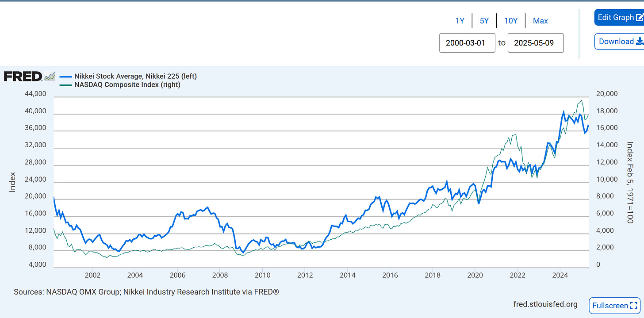Click the Download button
Image resolution: width=644 pixels, height=318 pixels.
pos(619,42)
